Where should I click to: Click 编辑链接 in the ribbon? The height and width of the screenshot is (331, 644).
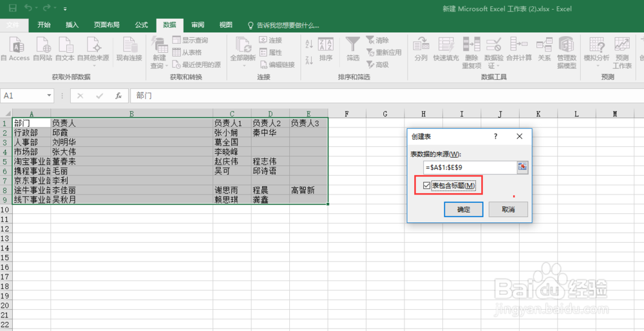point(277,64)
